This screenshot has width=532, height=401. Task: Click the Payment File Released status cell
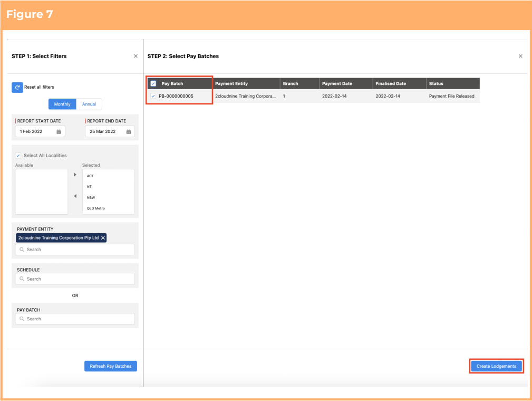(x=451, y=96)
